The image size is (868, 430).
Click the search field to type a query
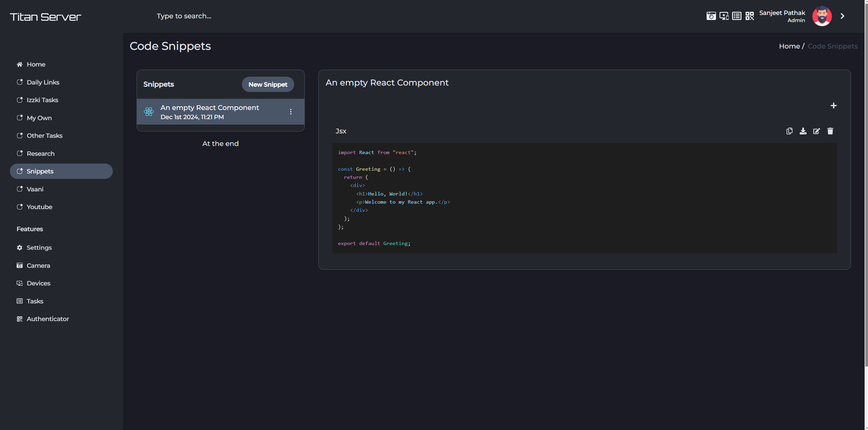click(184, 16)
